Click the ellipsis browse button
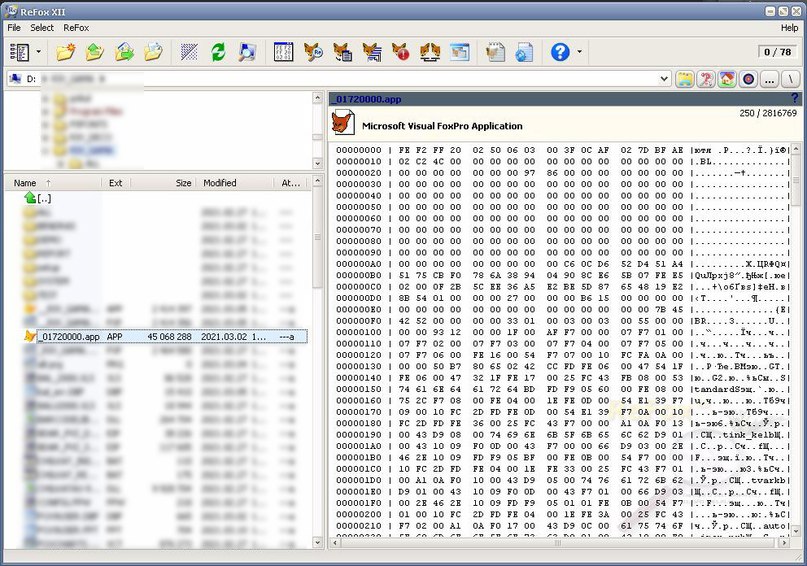The image size is (807, 566). 769,79
